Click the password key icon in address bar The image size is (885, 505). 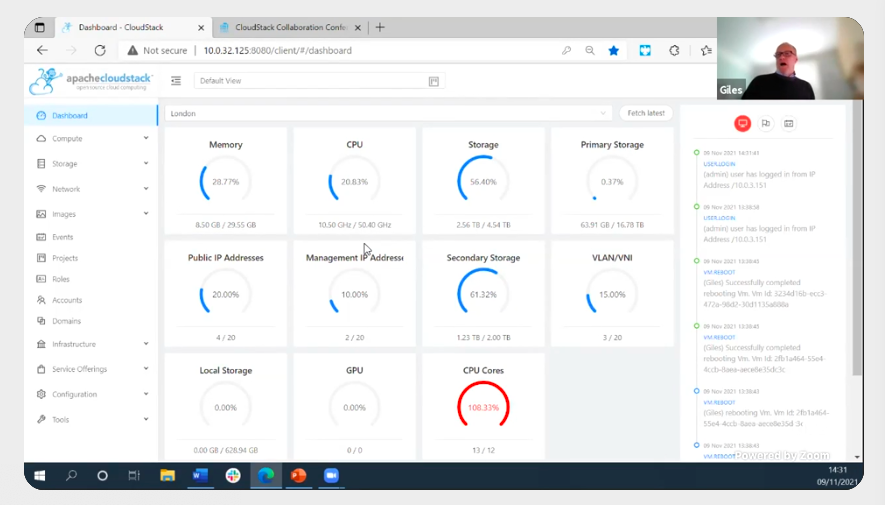(x=566, y=50)
